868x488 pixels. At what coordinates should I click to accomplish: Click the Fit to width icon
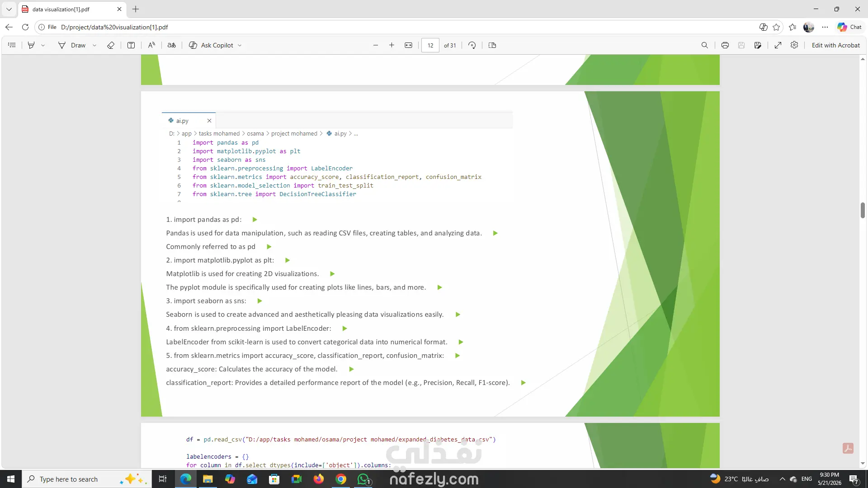(408, 45)
